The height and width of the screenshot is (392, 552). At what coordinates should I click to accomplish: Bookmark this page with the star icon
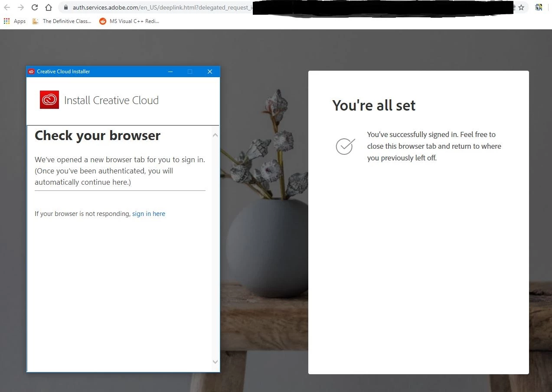tap(521, 7)
